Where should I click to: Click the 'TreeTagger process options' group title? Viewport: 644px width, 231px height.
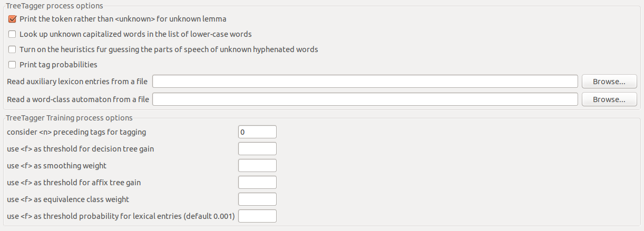54,6
